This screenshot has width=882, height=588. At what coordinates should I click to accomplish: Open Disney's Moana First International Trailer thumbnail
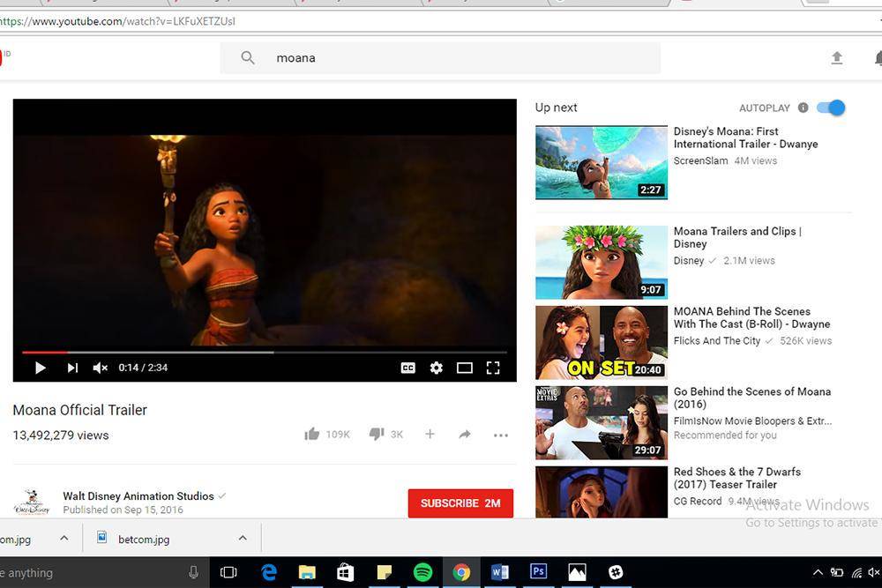[x=602, y=162]
